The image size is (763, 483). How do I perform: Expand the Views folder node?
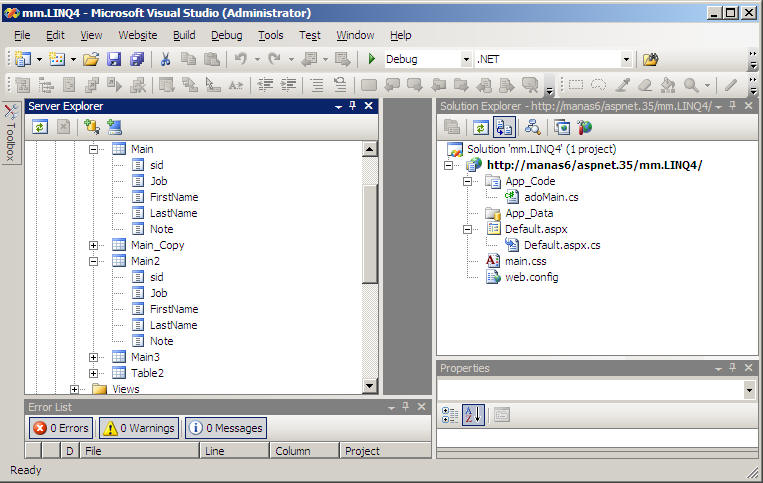pyautogui.click(x=74, y=390)
